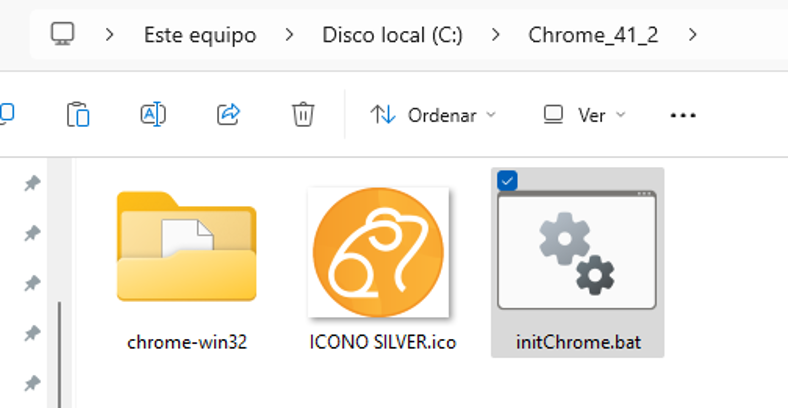The width and height of the screenshot is (788, 408).
Task: Click the Rename icon in toolbar
Action: [x=153, y=114]
